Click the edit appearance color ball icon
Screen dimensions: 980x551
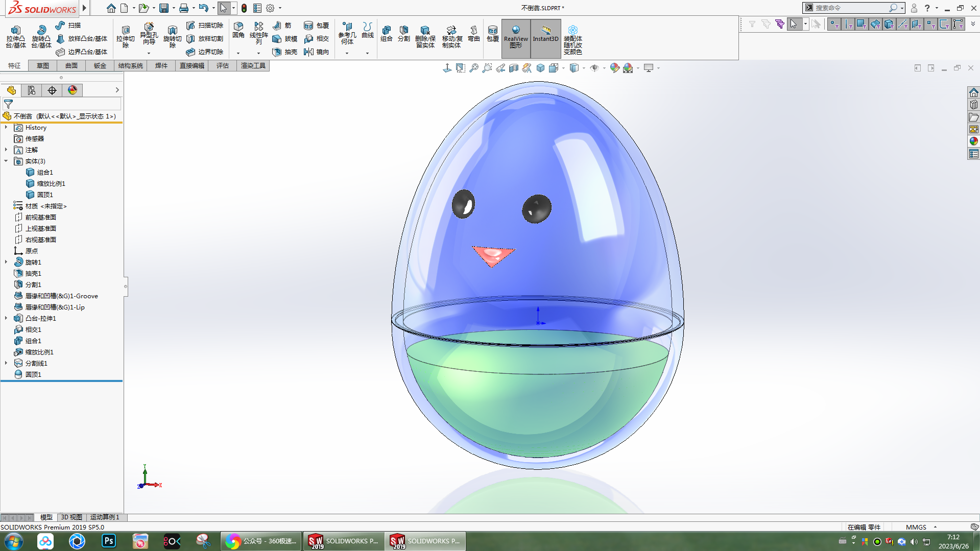[614, 68]
